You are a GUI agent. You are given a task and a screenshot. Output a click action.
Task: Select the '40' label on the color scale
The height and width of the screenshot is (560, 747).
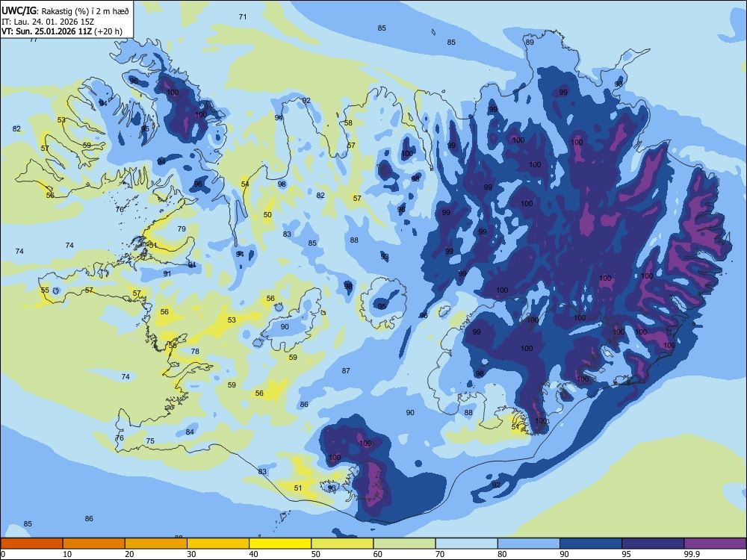[x=254, y=554]
